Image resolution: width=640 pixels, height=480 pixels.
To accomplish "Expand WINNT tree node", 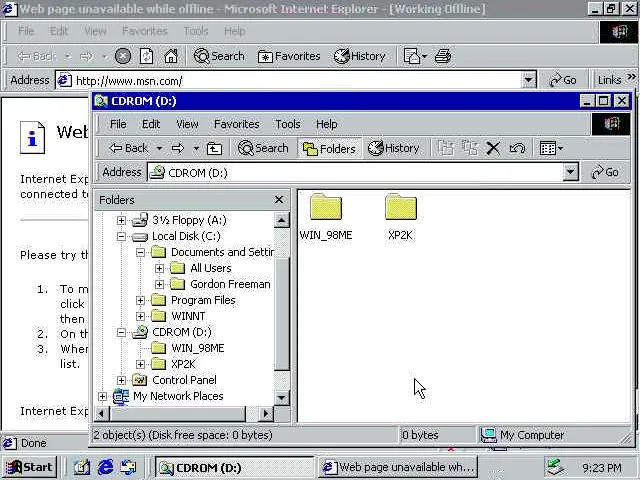I will pos(140,316).
